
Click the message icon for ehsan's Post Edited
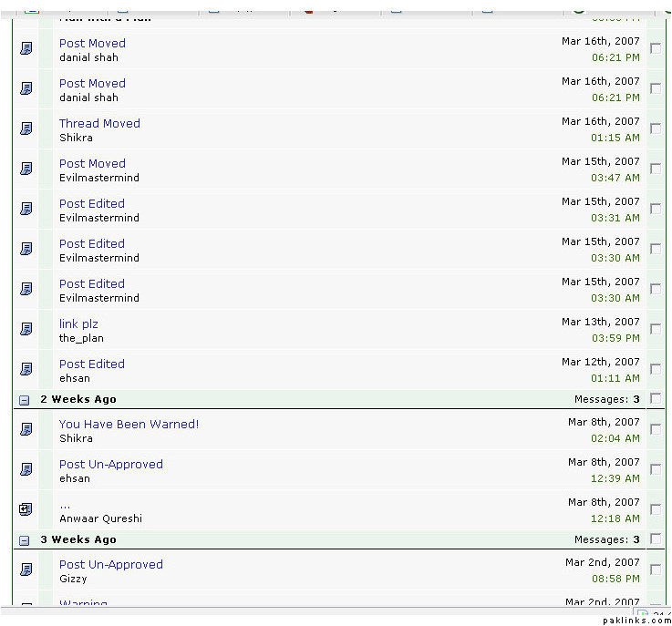(26, 369)
